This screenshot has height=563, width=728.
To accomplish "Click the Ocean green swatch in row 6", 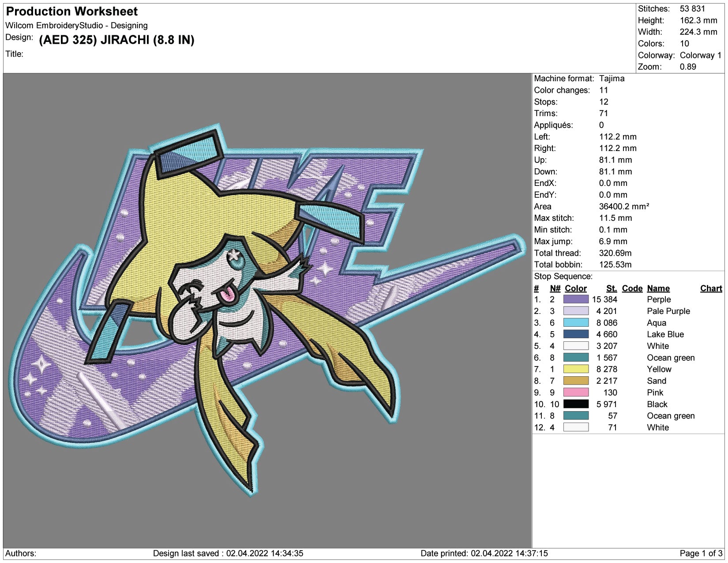I will pyautogui.click(x=576, y=358).
